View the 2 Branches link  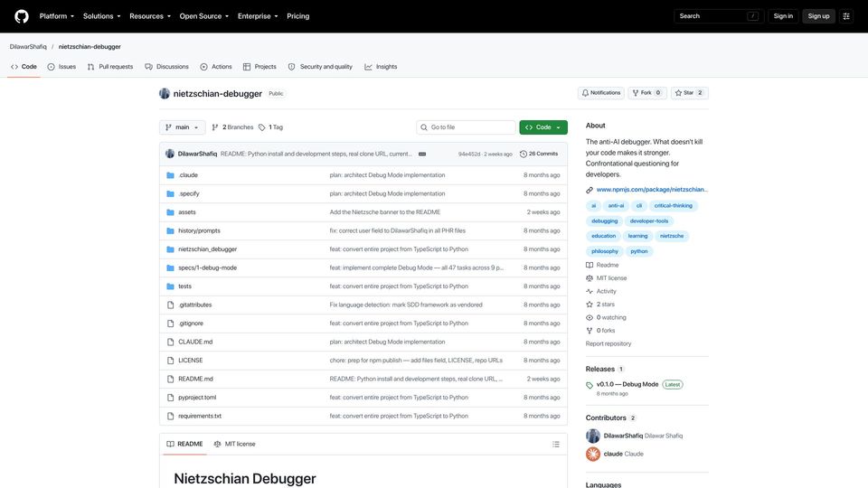(232, 127)
